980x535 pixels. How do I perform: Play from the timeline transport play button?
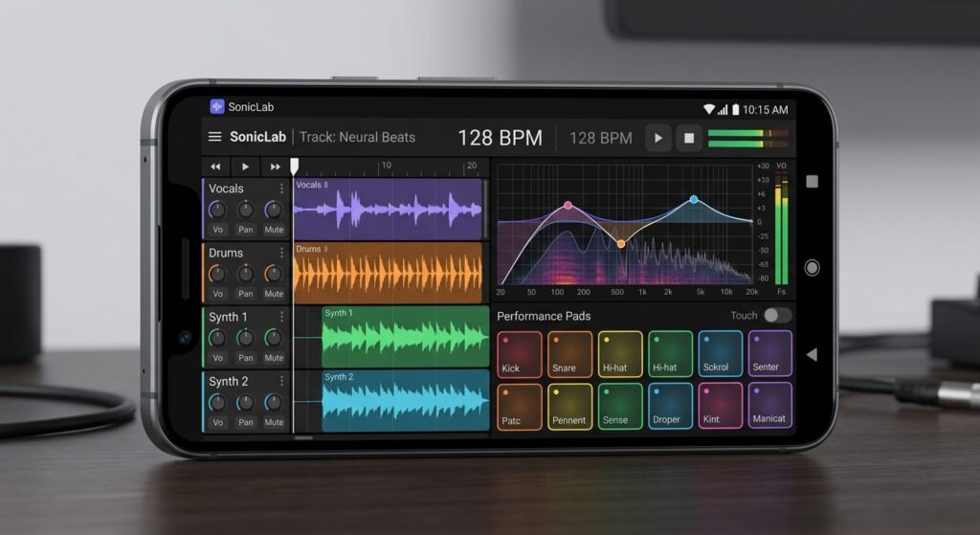coord(245,167)
